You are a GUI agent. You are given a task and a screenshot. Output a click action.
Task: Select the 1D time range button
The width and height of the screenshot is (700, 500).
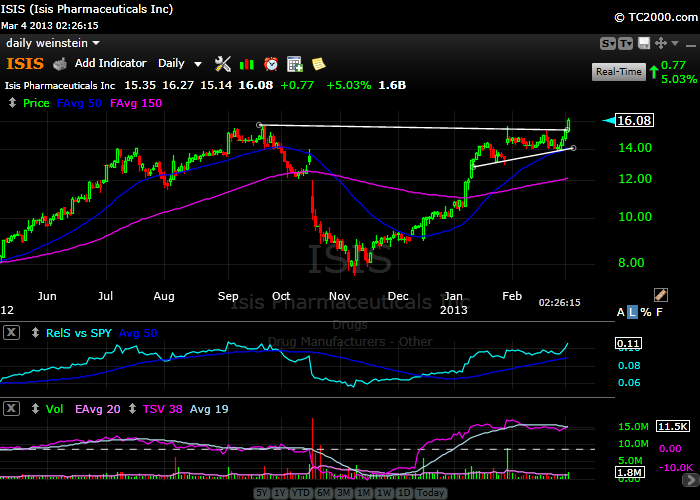[x=404, y=493]
